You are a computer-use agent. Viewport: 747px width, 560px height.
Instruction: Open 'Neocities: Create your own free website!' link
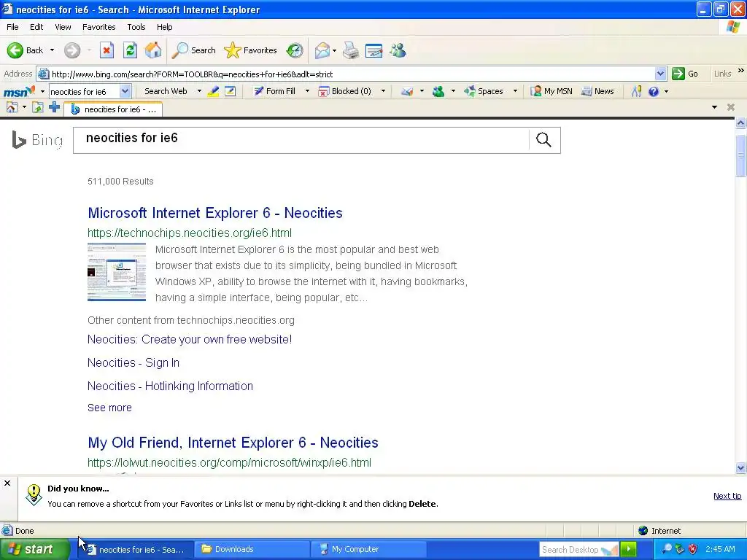[190, 340]
